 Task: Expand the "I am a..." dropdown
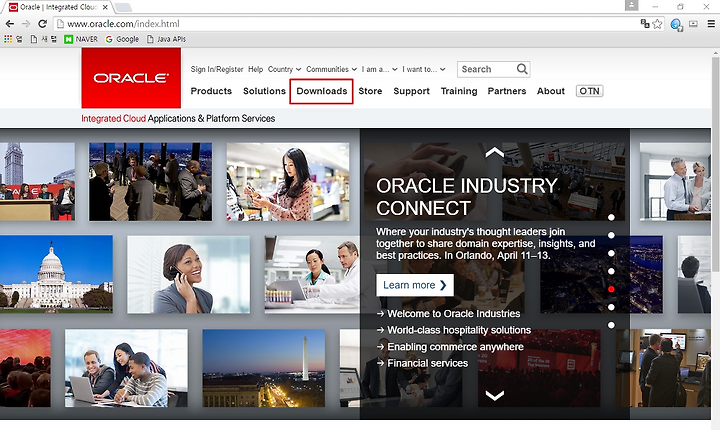click(379, 69)
